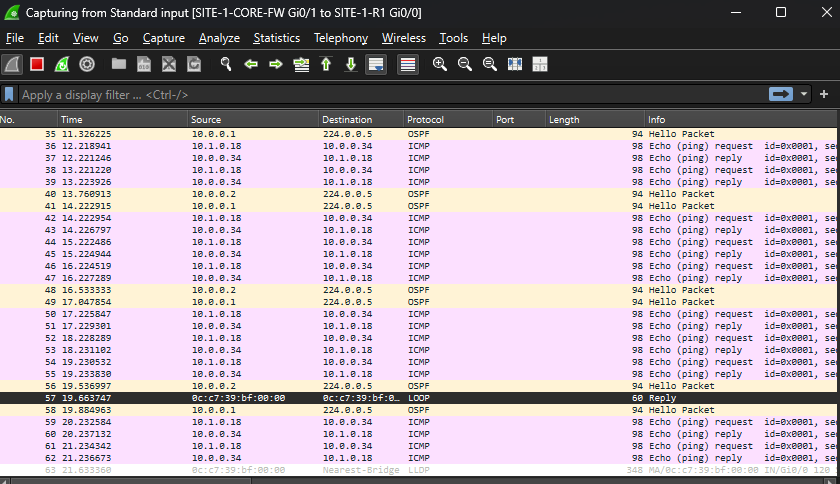The width and height of the screenshot is (840, 484).
Task: Sort by Length column header
Action: pyautogui.click(x=595, y=120)
